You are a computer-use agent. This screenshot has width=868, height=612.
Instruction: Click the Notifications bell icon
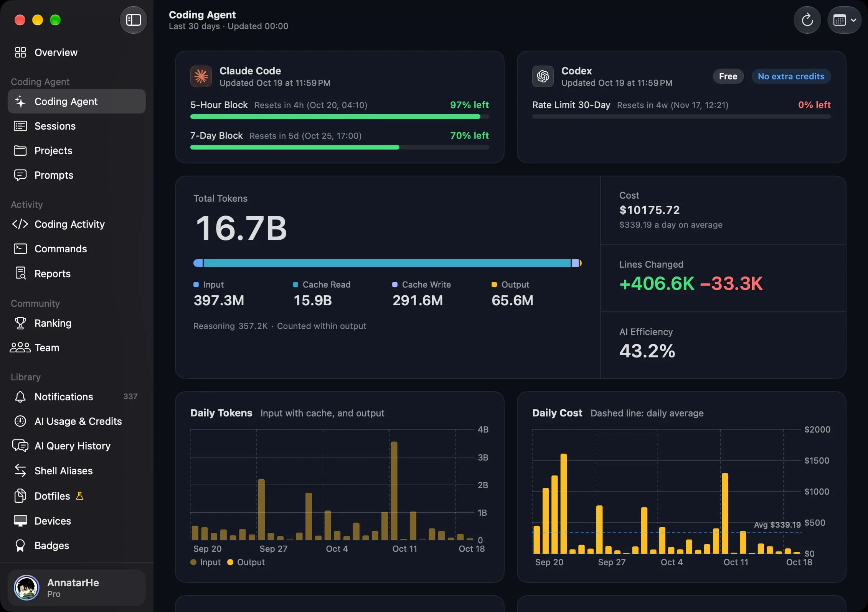click(20, 397)
